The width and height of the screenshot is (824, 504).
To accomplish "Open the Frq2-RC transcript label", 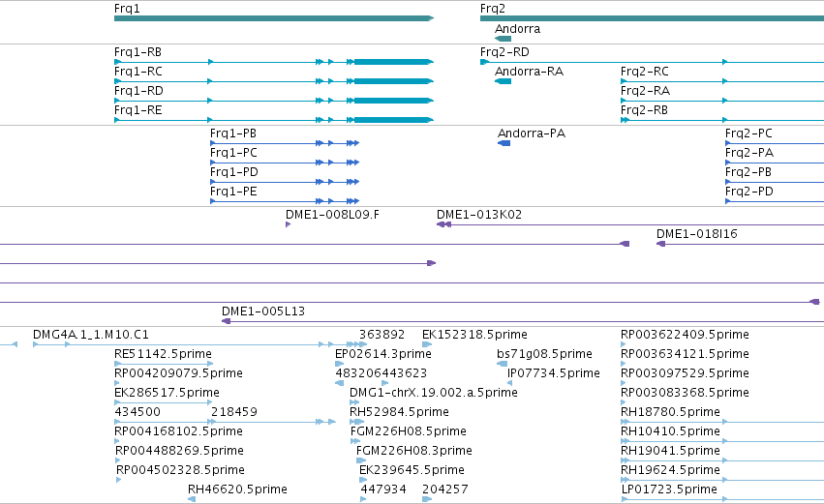I will [x=645, y=72].
